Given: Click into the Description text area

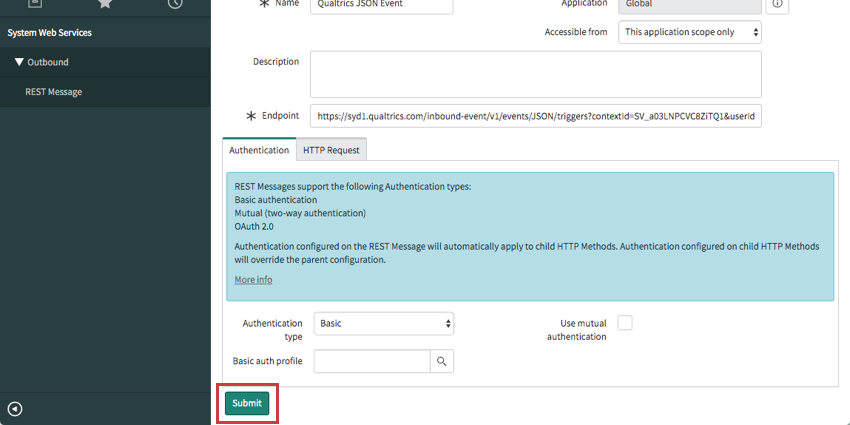Looking at the screenshot, I should [535, 75].
